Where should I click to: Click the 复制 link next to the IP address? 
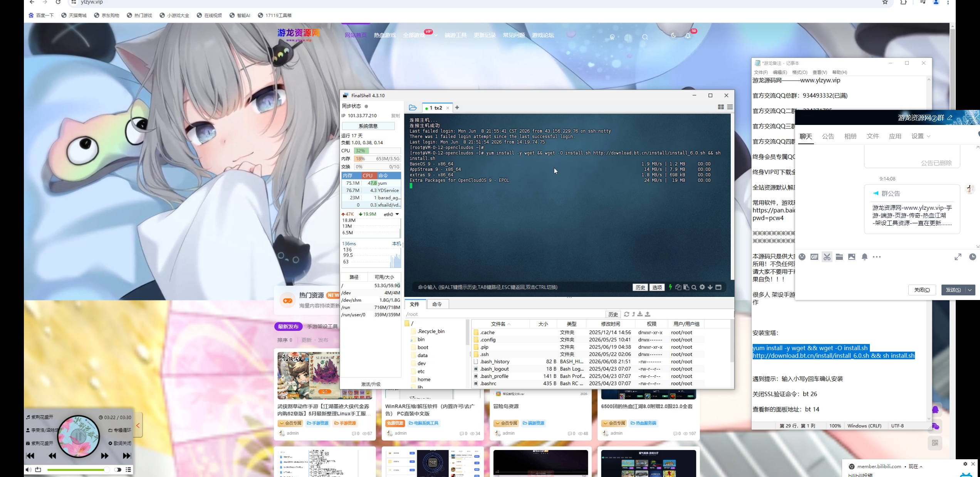click(396, 116)
